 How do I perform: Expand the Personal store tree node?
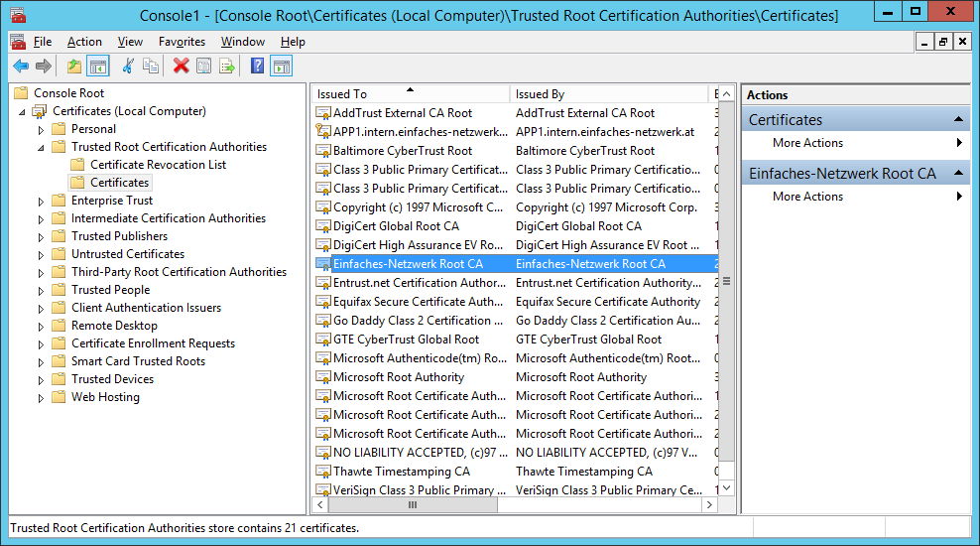[x=41, y=129]
